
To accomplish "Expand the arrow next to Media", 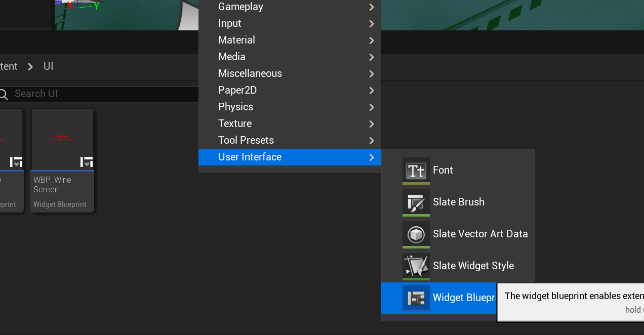I will [x=372, y=57].
